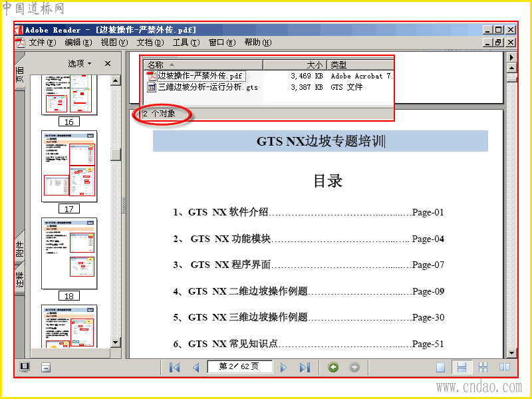The image size is (532, 399).
Task: Open 编辑(E) menu
Action: pyautogui.click(x=78, y=43)
